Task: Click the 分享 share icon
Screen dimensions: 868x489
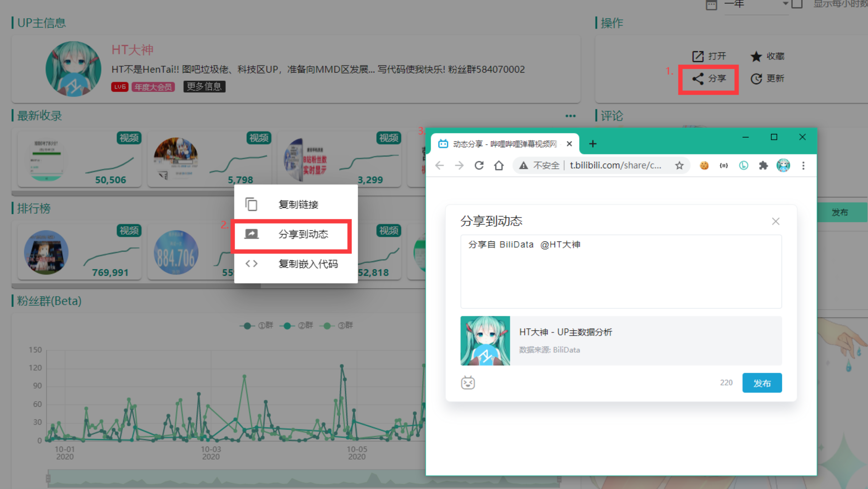Action: [698, 79]
